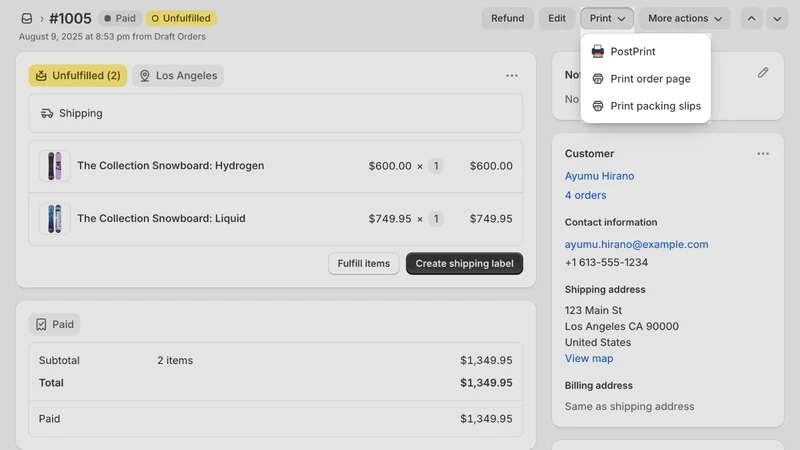
Task: Click Fulfill items button
Action: tap(364, 264)
